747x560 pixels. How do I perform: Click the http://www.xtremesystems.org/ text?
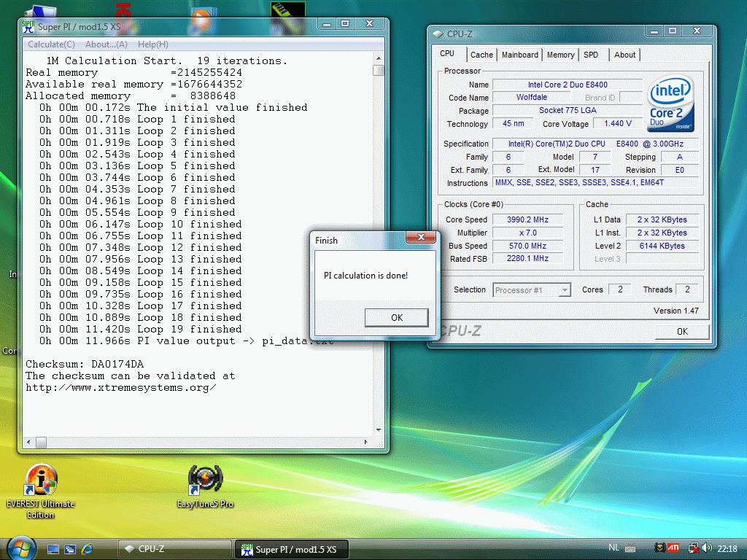coord(120,388)
